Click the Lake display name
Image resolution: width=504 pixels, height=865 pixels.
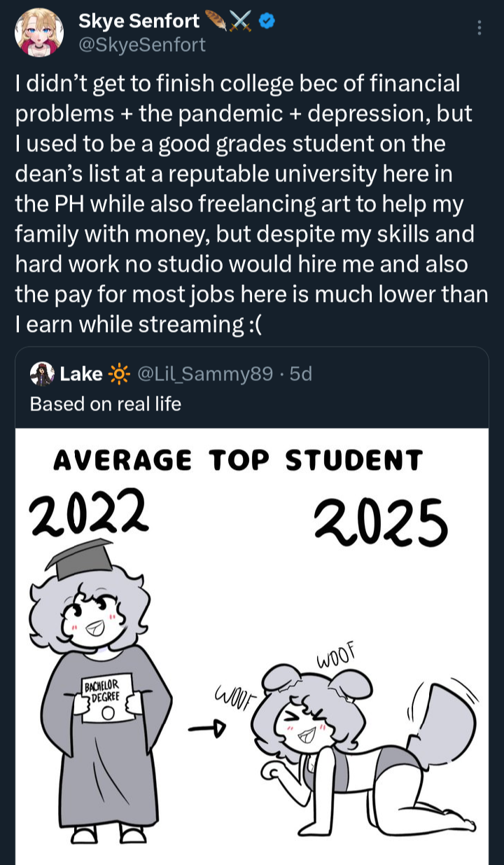(x=81, y=375)
